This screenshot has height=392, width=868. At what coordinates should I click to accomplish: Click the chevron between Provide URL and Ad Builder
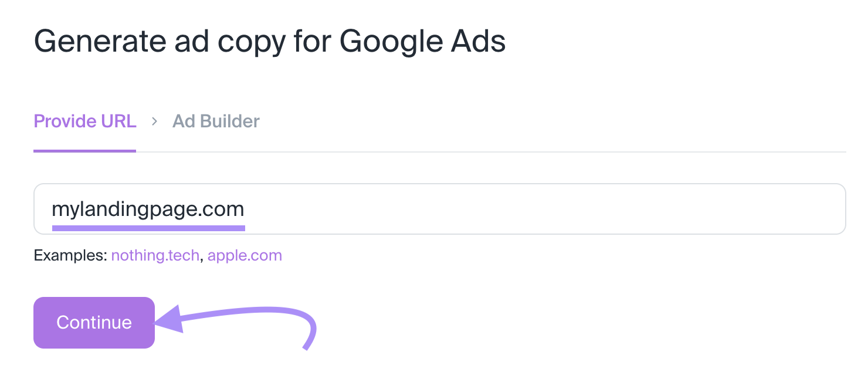[x=155, y=122]
